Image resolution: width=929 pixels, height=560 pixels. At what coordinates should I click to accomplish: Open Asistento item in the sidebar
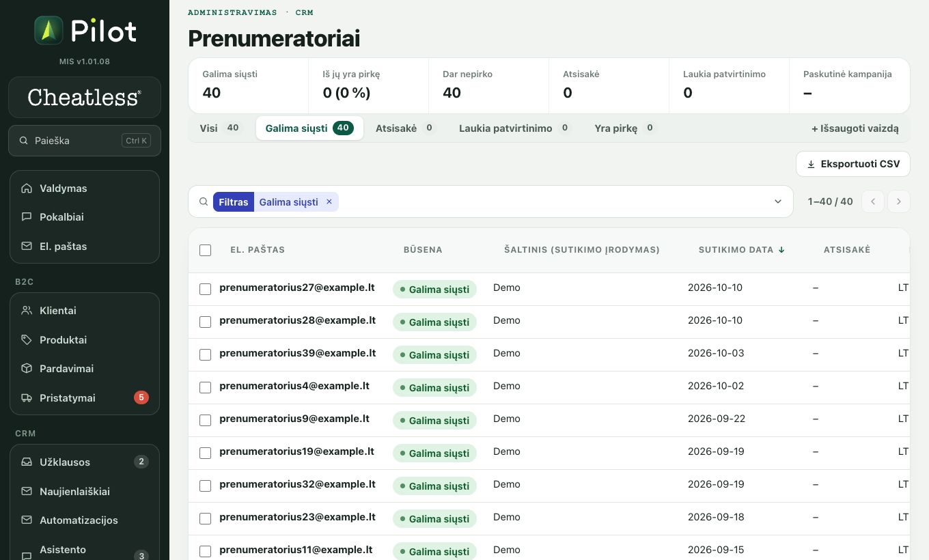click(85, 550)
